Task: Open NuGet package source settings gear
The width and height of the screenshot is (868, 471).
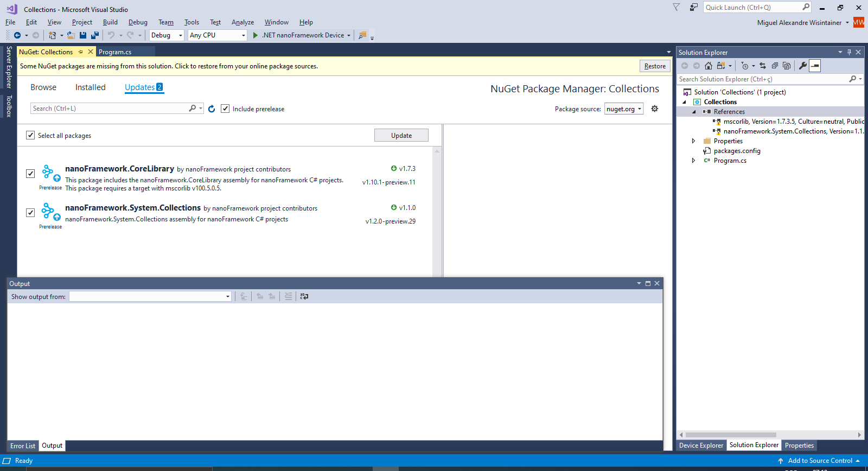Action: pos(655,109)
